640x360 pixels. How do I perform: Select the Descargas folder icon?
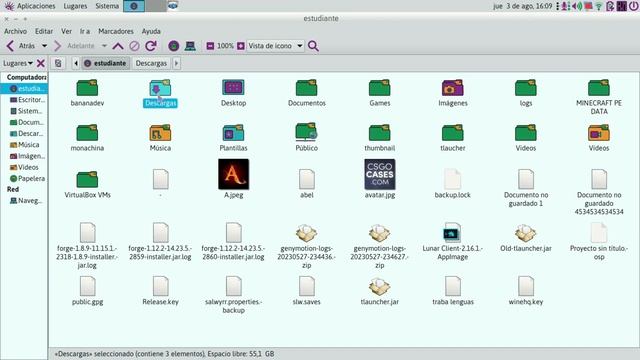160,88
